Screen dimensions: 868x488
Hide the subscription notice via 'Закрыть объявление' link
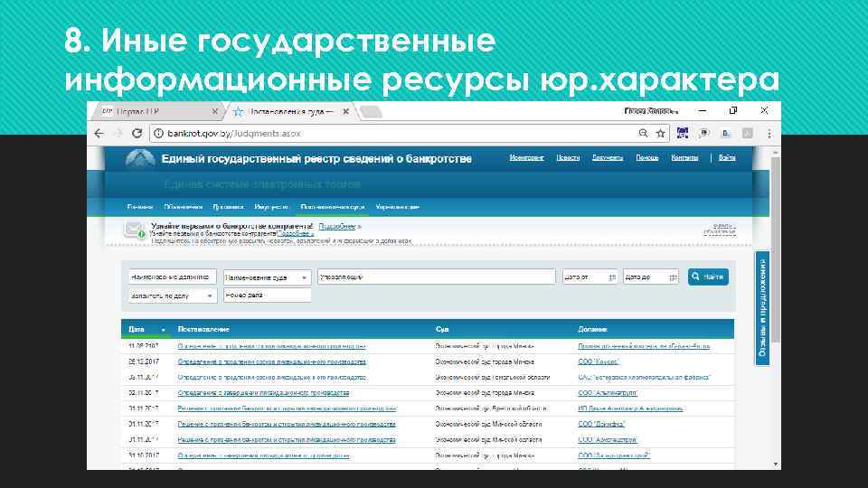tap(720, 229)
